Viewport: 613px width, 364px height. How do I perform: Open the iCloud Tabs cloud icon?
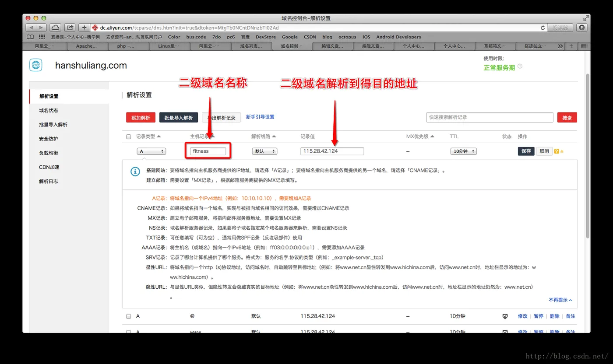click(x=55, y=27)
